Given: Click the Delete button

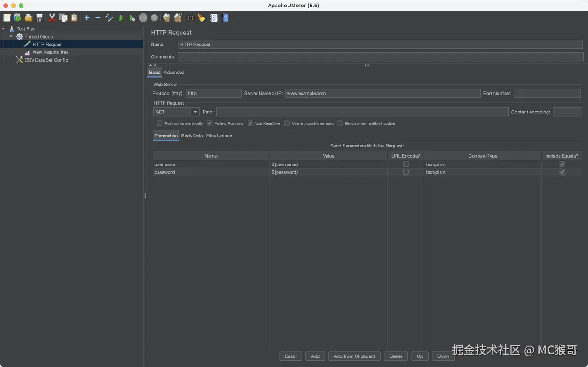Looking at the screenshot, I should (x=396, y=356).
